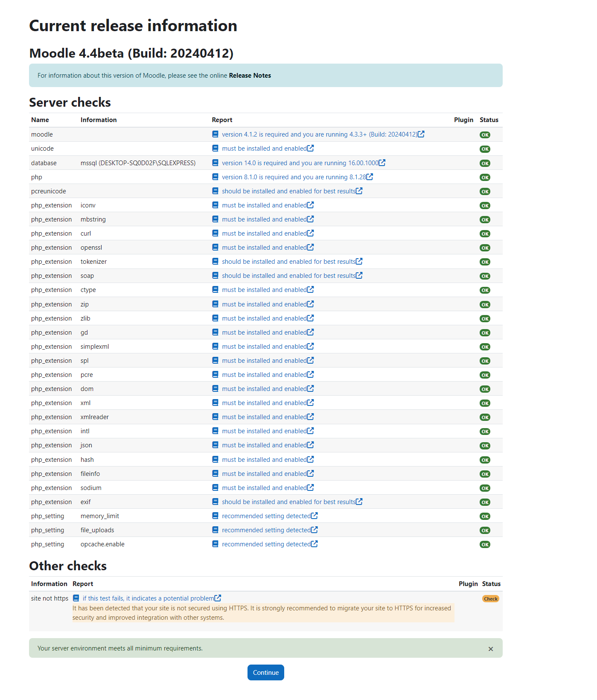Click the book icon in gd row
This screenshot has width=597, height=700.
216,332
